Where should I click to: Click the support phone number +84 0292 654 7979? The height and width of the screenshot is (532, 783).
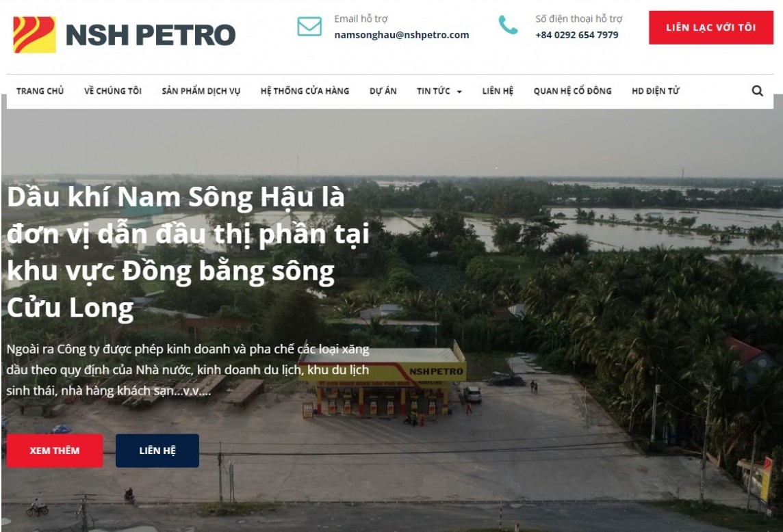(x=577, y=35)
